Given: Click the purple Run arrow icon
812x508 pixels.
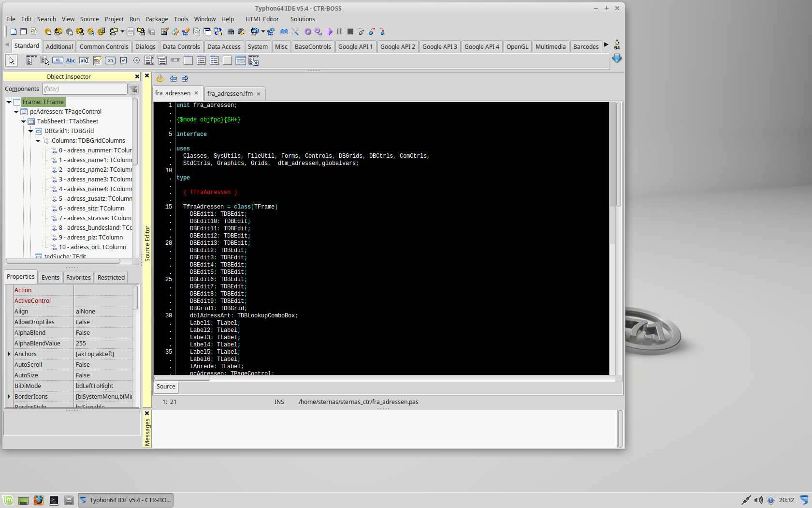Looking at the screenshot, I should 329,31.
